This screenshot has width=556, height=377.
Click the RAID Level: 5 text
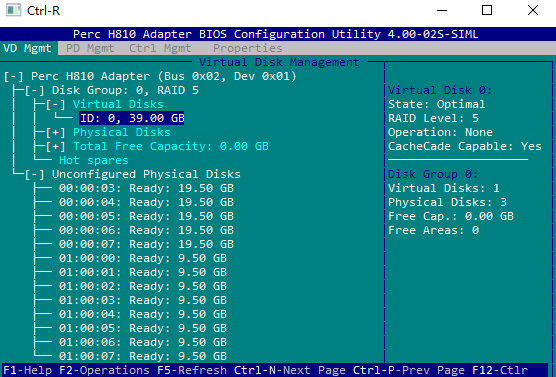point(433,118)
